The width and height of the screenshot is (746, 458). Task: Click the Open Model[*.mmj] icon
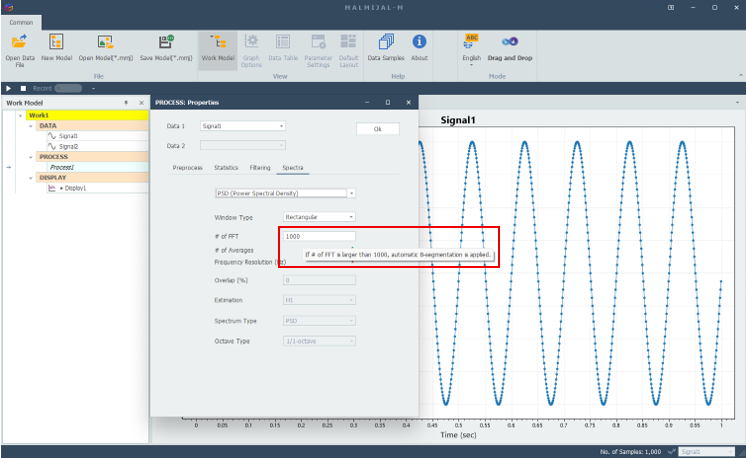tap(107, 43)
